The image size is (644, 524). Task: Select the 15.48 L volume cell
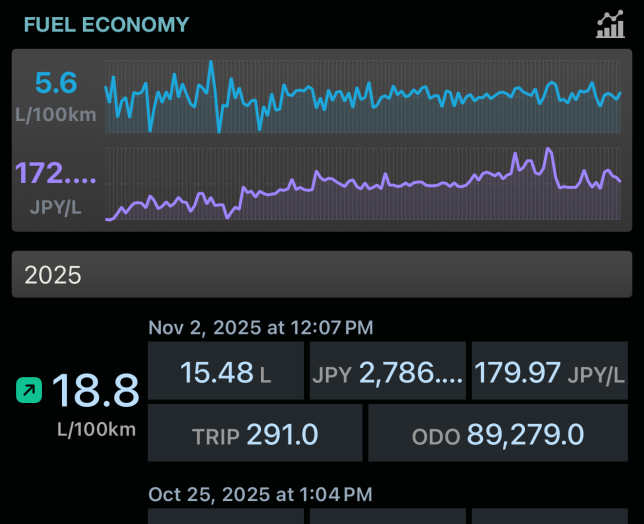pyautogui.click(x=225, y=373)
